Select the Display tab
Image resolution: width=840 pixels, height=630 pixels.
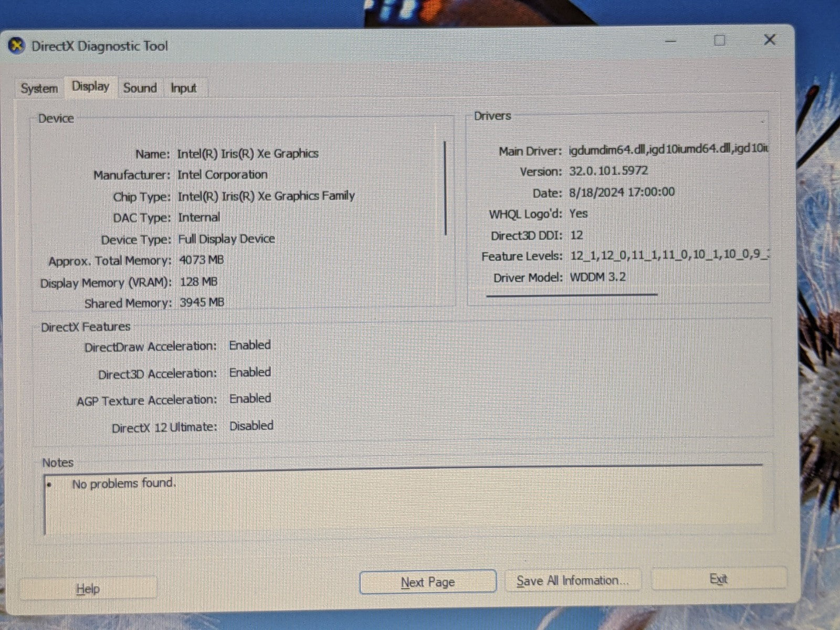(x=90, y=87)
